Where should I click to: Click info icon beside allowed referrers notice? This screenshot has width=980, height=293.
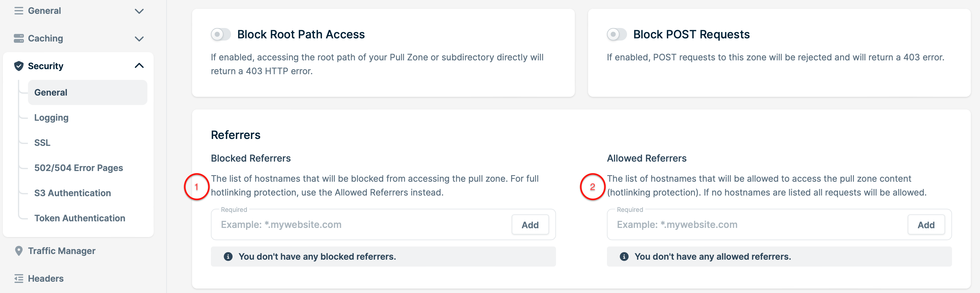pos(624,257)
